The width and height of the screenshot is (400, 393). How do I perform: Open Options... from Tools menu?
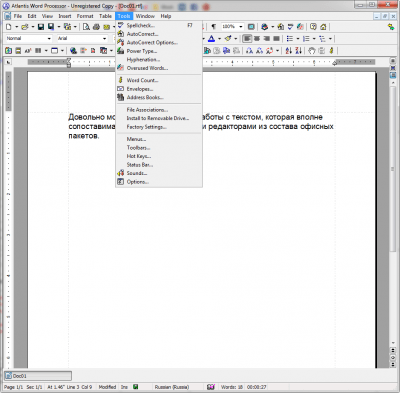click(159, 182)
